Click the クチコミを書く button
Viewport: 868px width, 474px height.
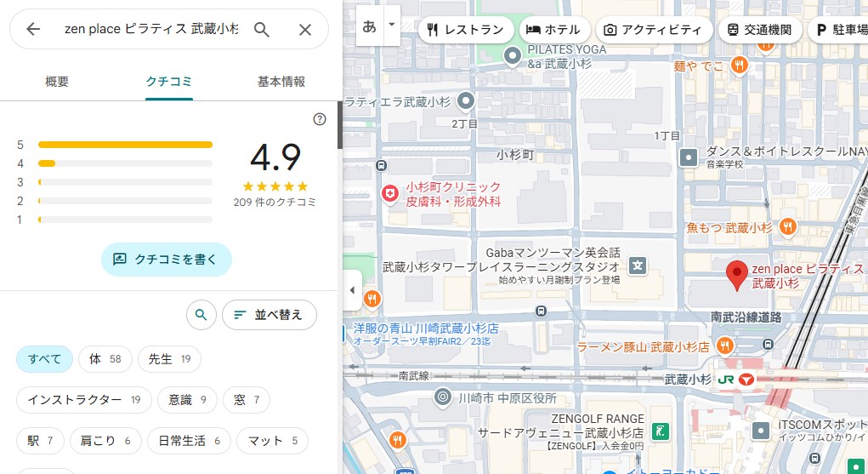(166, 260)
